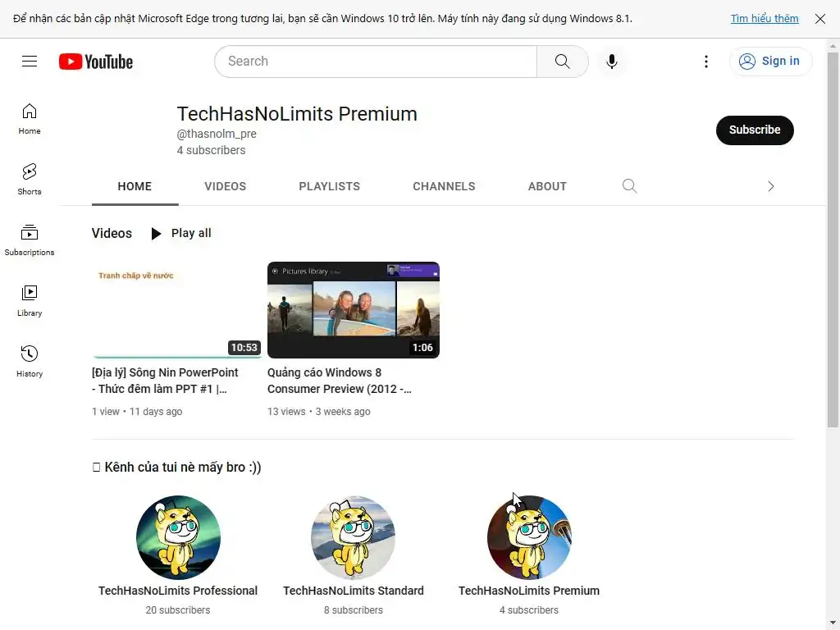Open Library from the sidebar
This screenshot has height=630, width=840.
(x=30, y=301)
